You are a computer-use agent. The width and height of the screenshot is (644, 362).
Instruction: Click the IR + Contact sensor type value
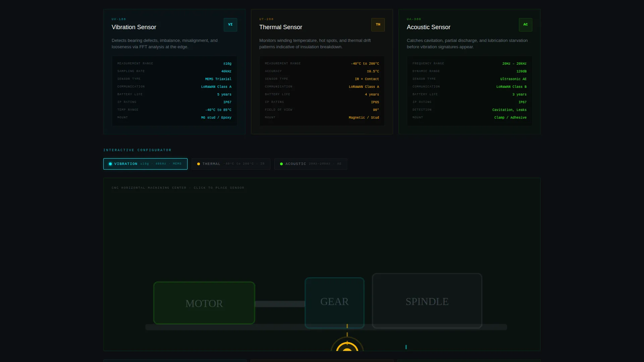click(367, 79)
